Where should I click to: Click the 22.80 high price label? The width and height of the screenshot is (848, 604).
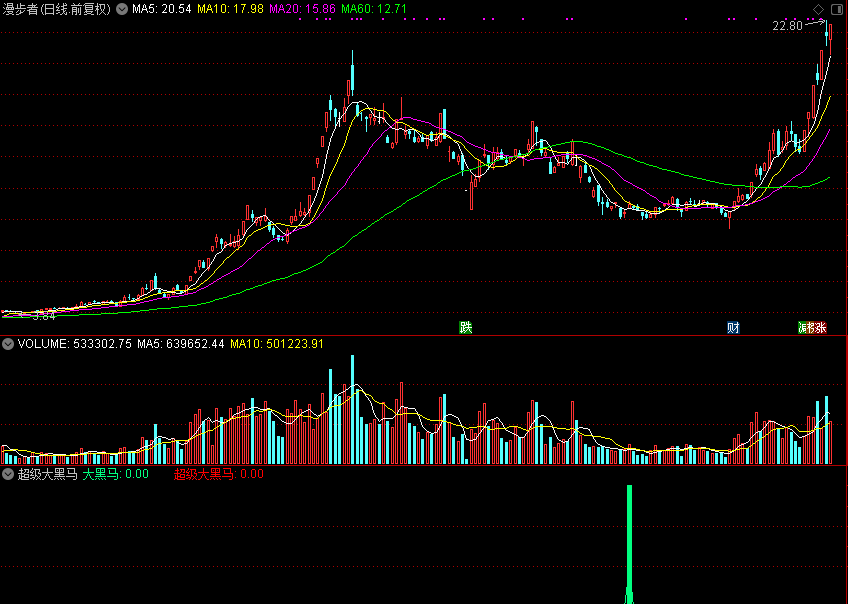pyautogui.click(x=787, y=26)
